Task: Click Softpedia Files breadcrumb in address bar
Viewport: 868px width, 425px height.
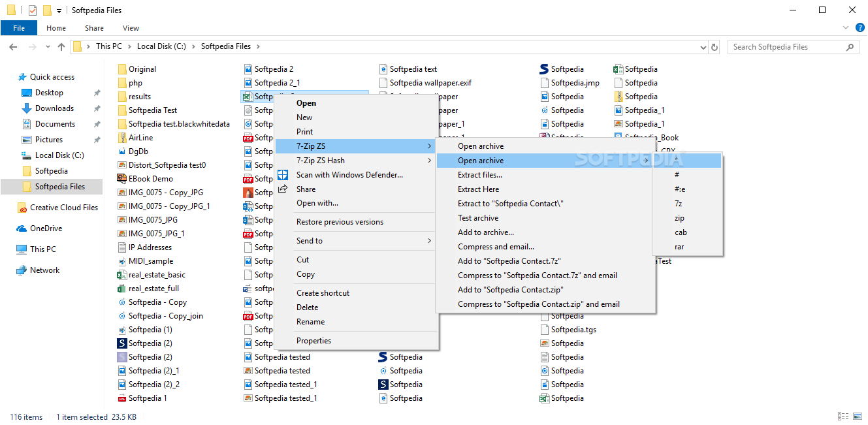Action: click(x=225, y=47)
